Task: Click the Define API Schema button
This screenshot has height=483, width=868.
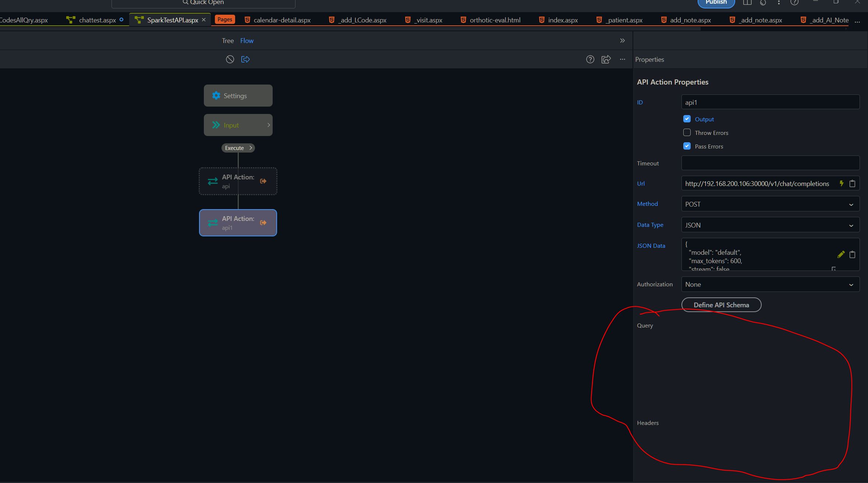Action: click(x=721, y=305)
